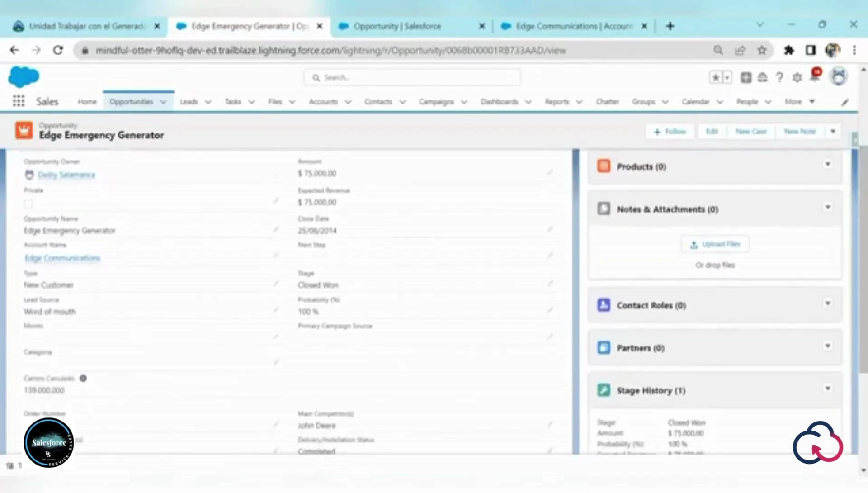The image size is (868, 493).
Task: Open the App Launcher grid icon
Action: (x=19, y=101)
